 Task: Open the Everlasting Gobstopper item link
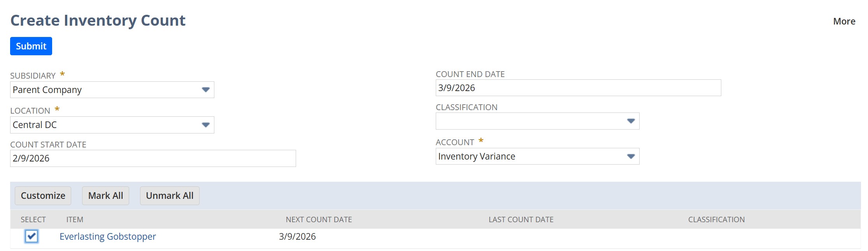point(108,237)
